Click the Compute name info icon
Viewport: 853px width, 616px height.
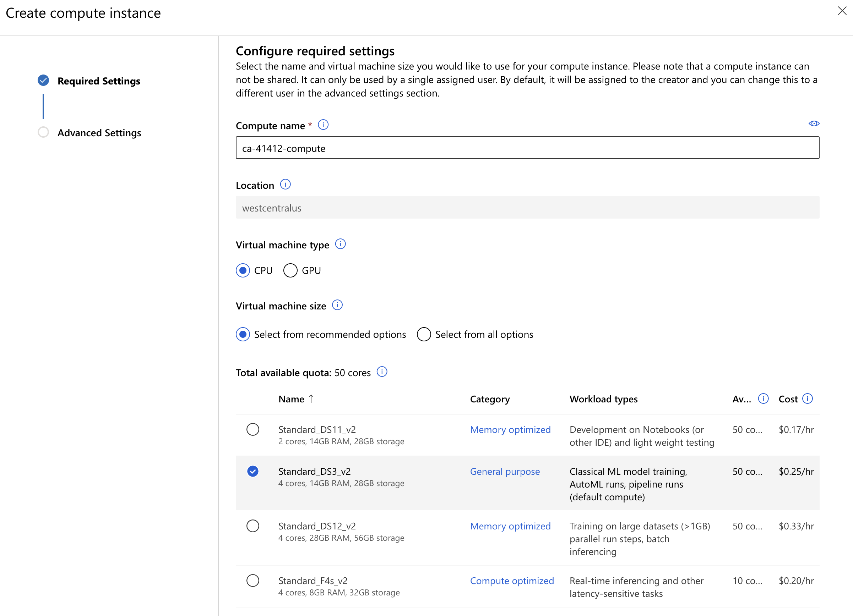click(x=323, y=125)
